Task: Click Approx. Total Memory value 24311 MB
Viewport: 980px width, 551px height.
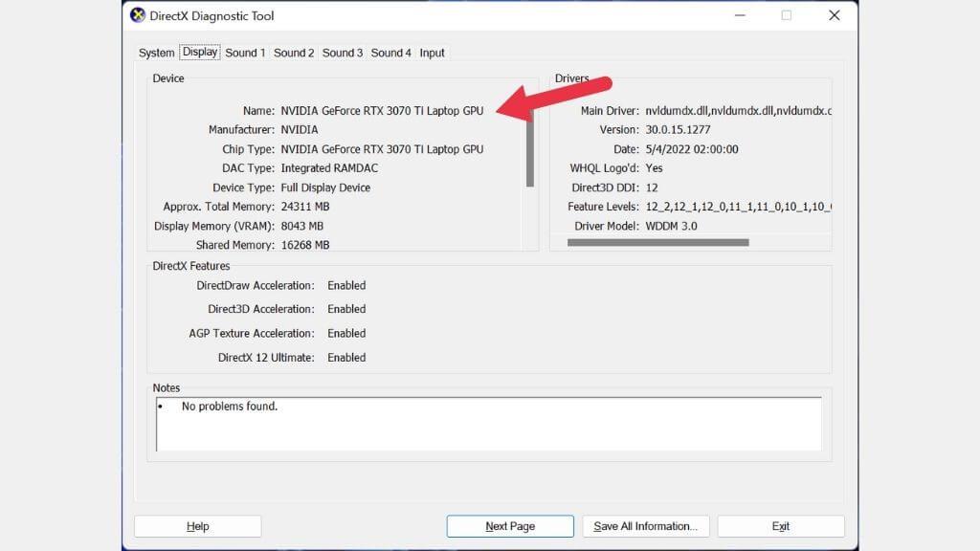Action: coord(305,207)
